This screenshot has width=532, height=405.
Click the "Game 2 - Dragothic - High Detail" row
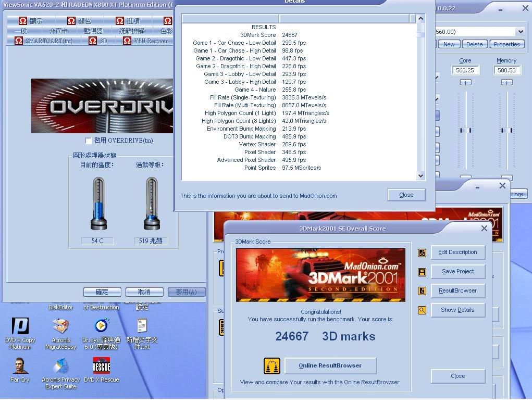pyautogui.click(x=251, y=66)
